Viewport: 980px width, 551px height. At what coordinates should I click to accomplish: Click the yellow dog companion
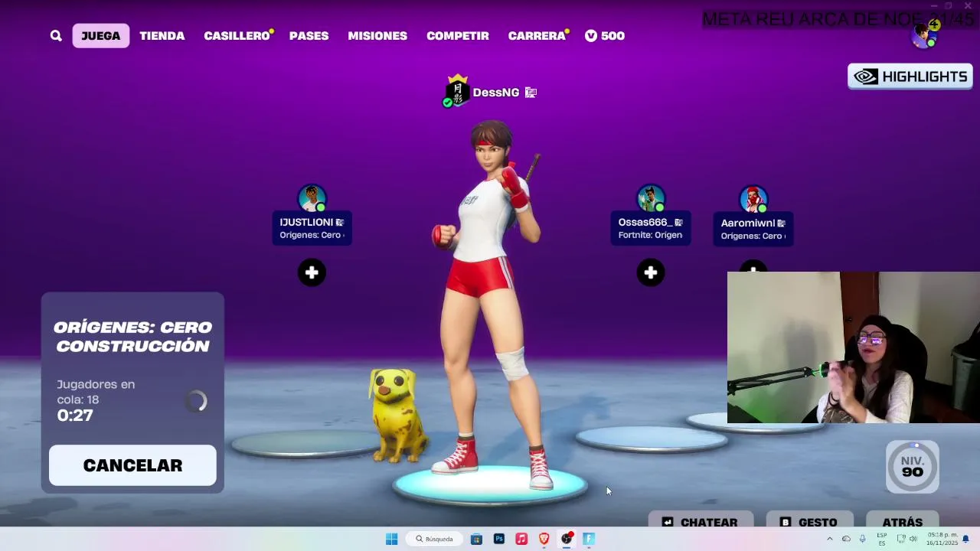pyautogui.click(x=397, y=416)
